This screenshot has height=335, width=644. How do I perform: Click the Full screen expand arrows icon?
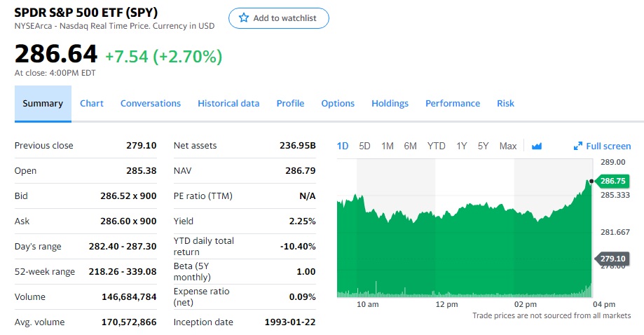(x=578, y=146)
